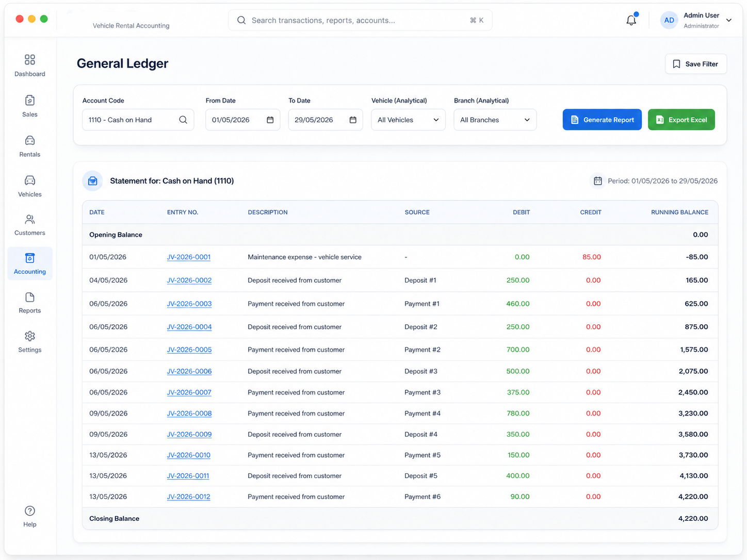Click the notifications bell icon

tap(631, 20)
